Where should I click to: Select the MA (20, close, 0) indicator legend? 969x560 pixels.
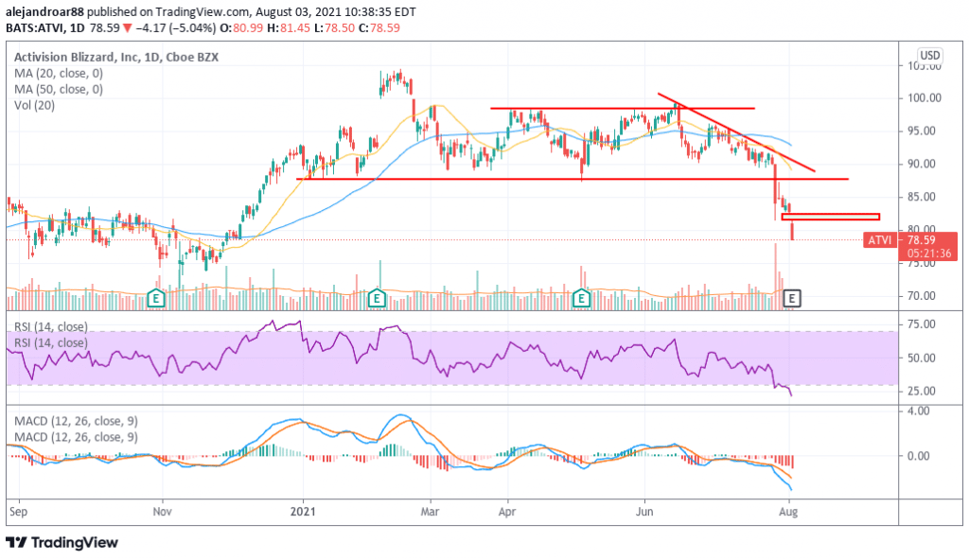(58, 73)
